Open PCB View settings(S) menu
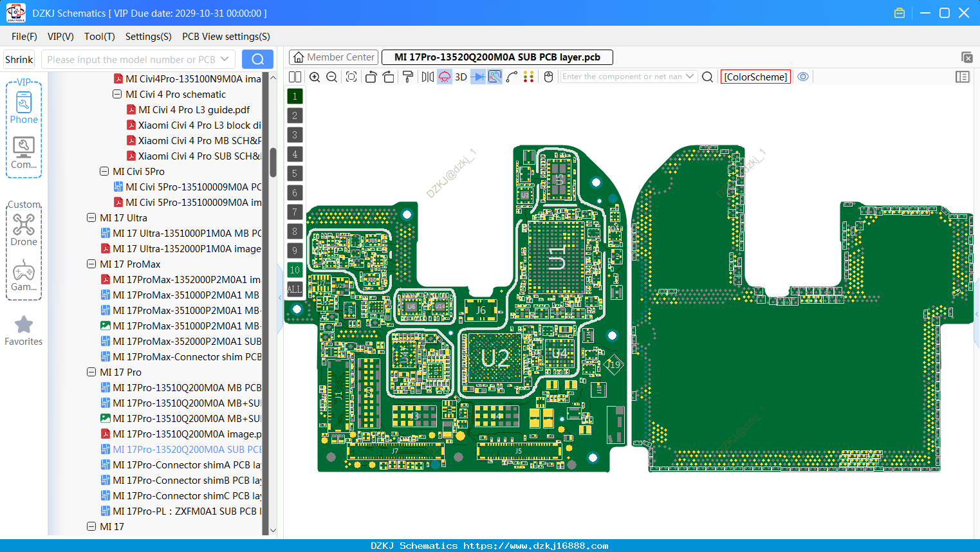 (226, 37)
